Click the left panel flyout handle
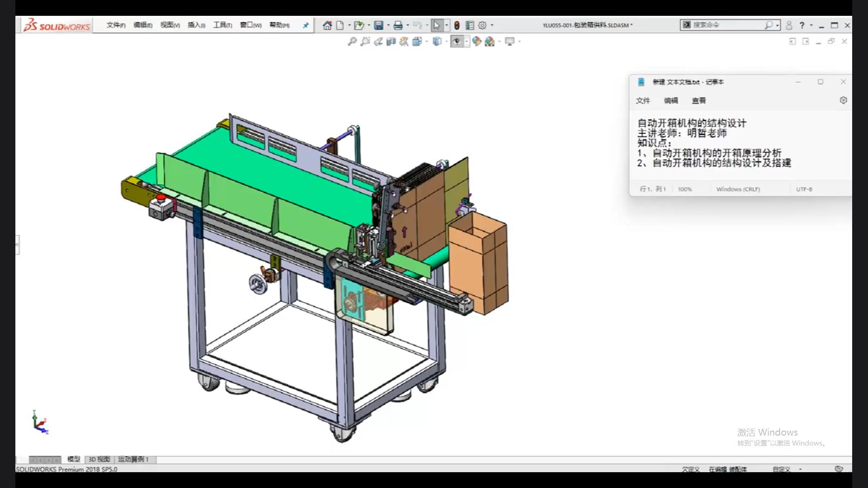 17,244
